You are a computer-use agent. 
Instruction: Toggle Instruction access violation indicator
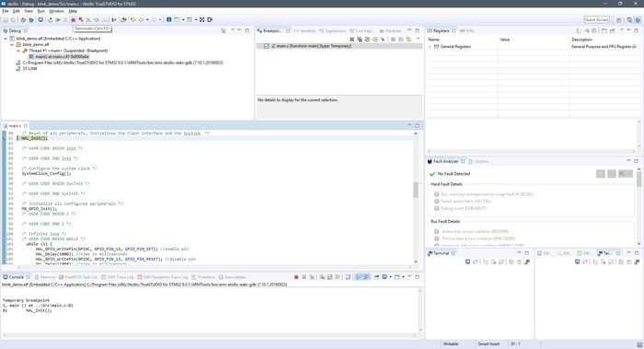coord(437,231)
